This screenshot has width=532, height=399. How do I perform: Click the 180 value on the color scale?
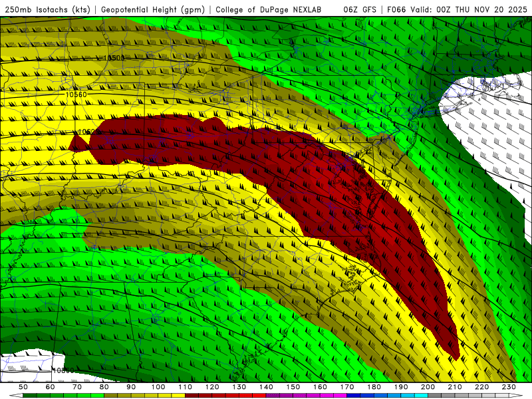(374, 387)
